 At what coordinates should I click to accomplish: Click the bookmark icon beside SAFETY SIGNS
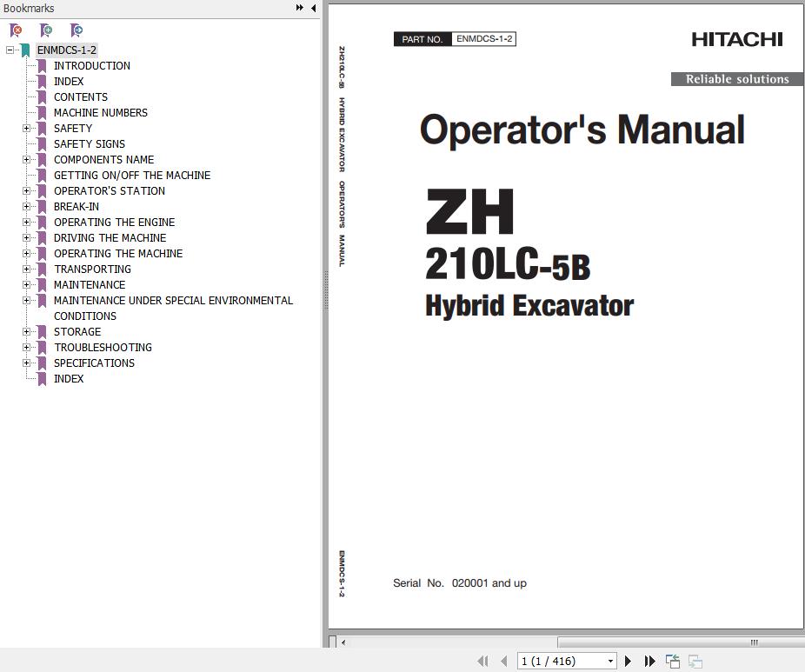click(x=42, y=144)
